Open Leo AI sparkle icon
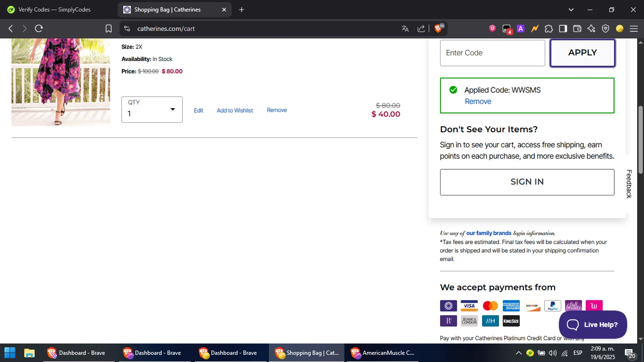Viewport: 644px width, 362px height. coord(591,28)
